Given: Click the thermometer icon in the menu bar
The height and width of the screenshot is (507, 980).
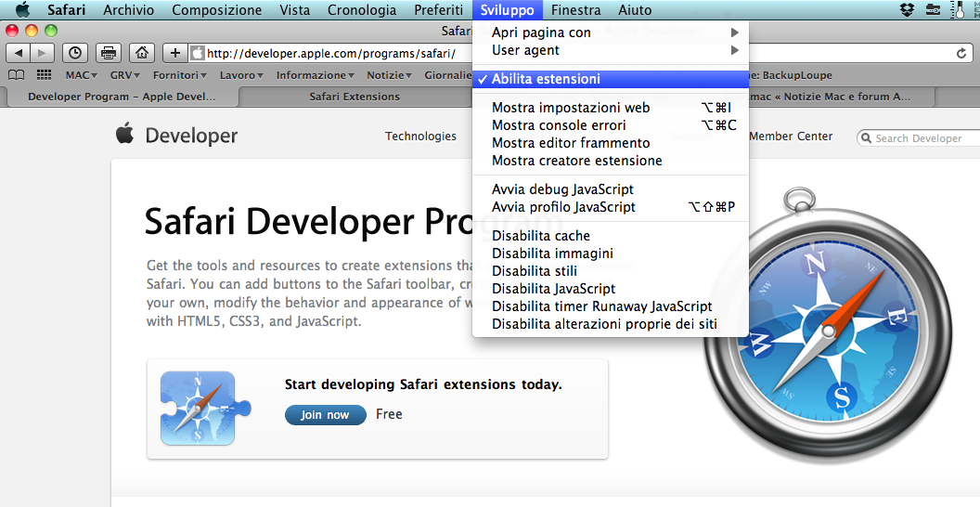Looking at the screenshot, I should [958, 9].
